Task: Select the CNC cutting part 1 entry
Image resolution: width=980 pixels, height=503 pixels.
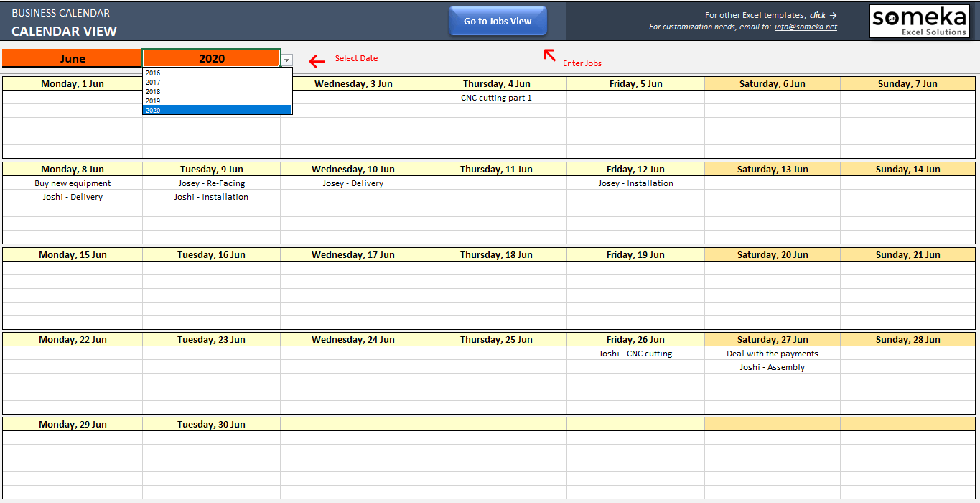Action: [496, 98]
